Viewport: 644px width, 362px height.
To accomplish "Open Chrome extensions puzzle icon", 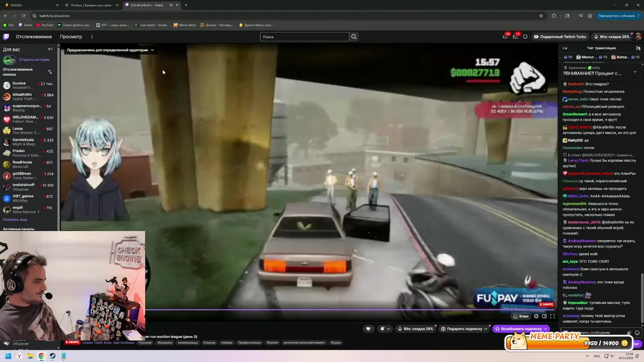I will pyautogui.click(x=554, y=16).
